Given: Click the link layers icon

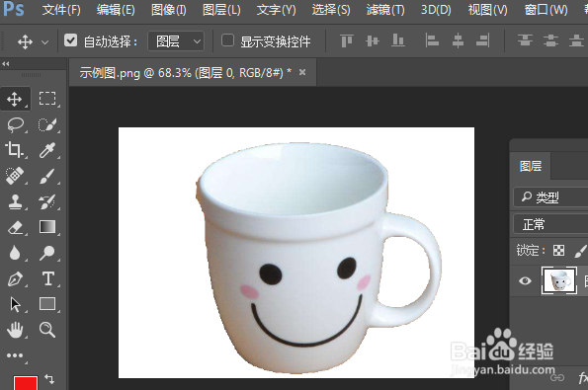Looking at the screenshot, I should point(557,377).
